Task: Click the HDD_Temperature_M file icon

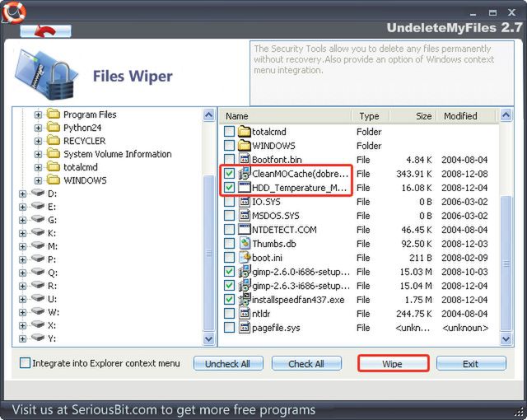Action: tap(245, 188)
